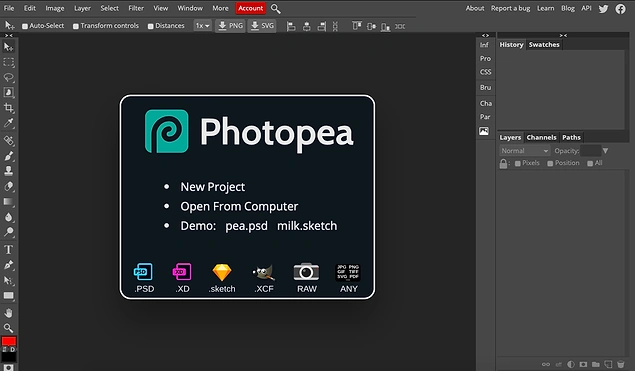Click the red foreground color swatch
Viewport: 635px width, 371px height.
tap(9, 341)
